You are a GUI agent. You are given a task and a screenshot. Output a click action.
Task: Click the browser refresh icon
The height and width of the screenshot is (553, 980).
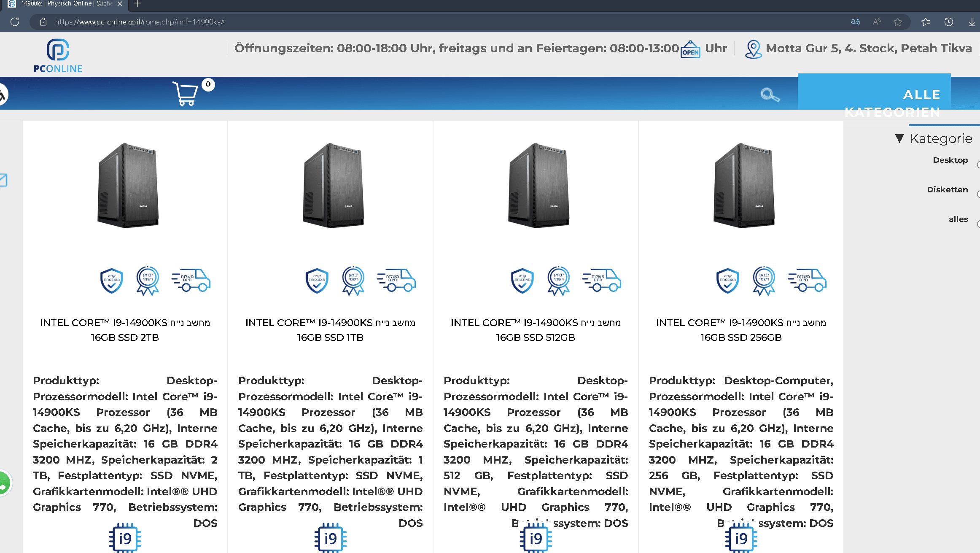pos(15,22)
